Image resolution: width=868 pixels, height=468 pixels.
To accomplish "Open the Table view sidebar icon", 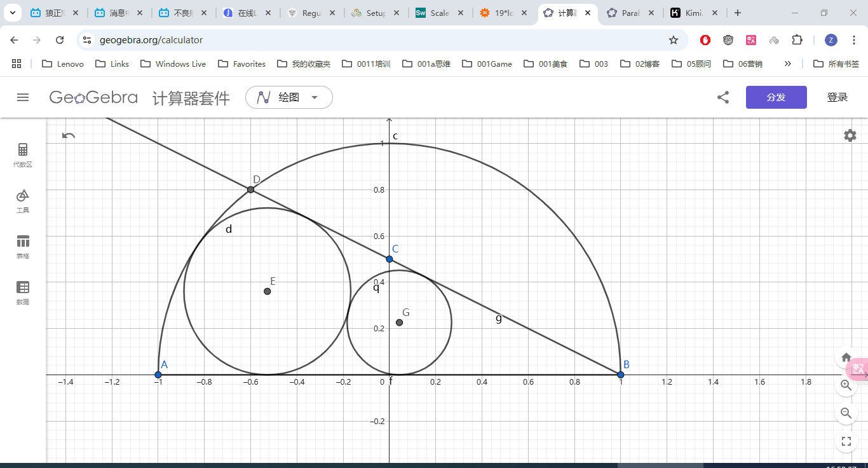I will (x=23, y=247).
